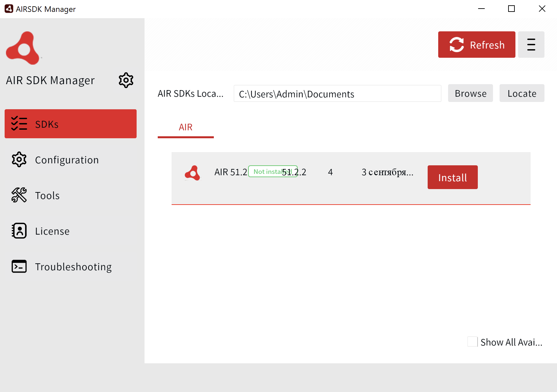Enable the Show All Available checkbox
The image size is (557, 392).
(473, 342)
